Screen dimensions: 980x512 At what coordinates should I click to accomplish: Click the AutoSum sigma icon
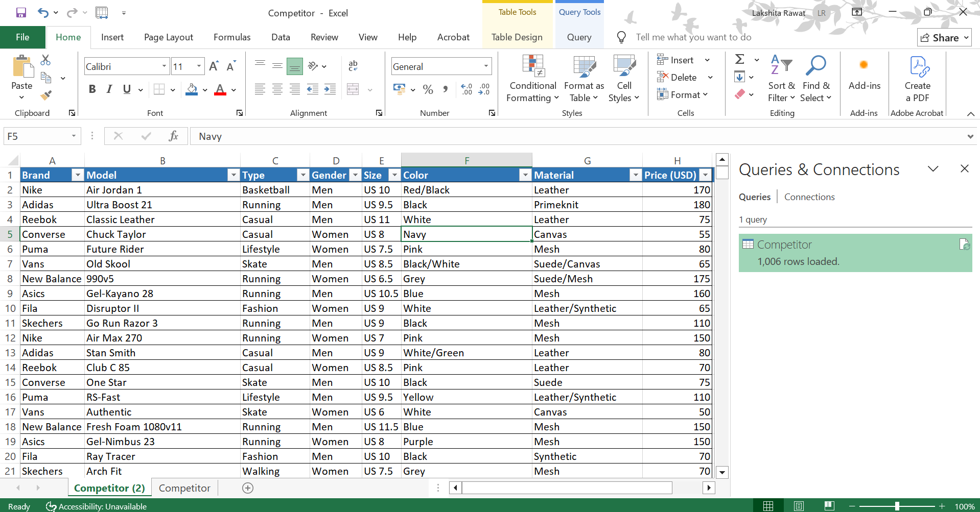pos(739,59)
